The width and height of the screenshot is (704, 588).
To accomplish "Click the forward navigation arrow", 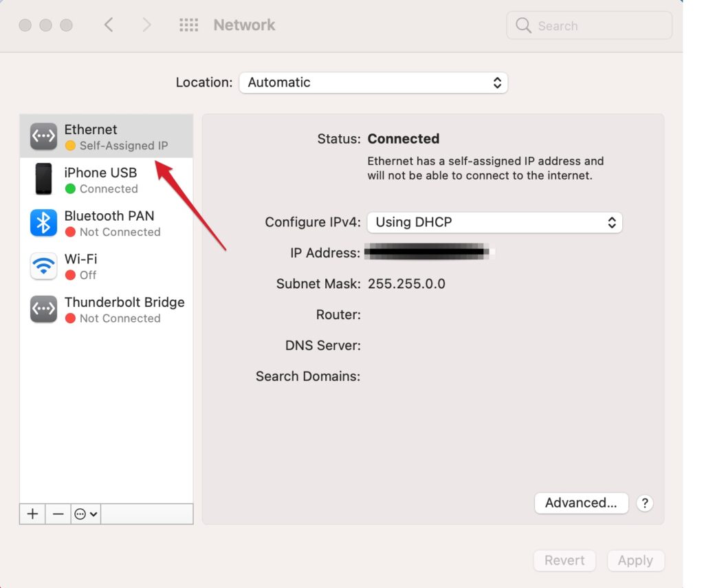I will [x=146, y=24].
